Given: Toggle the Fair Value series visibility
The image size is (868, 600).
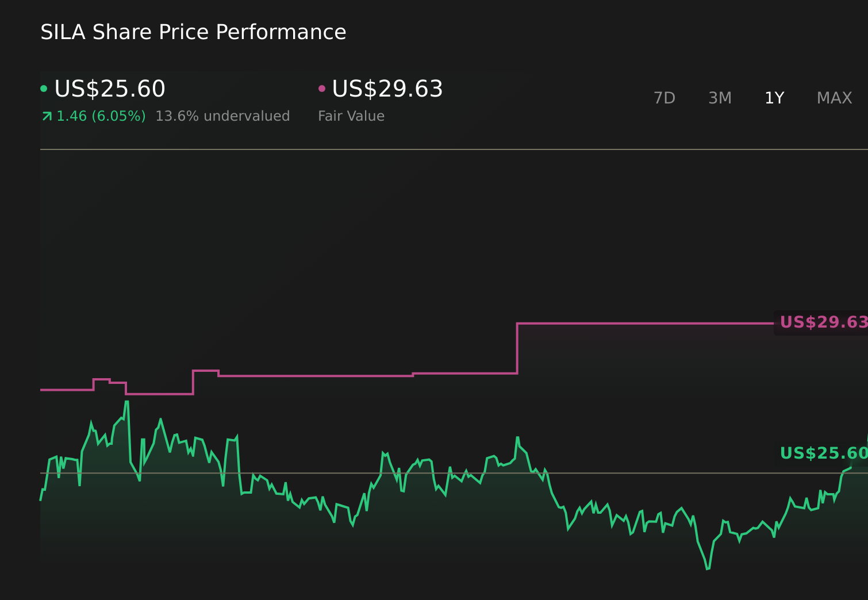Looking at the screenshot, I should [x=387, y=89].
